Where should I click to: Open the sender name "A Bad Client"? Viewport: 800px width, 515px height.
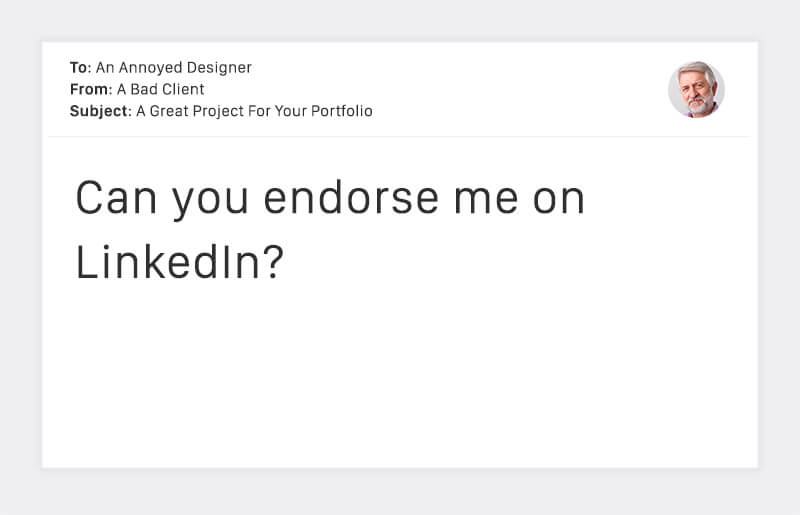click(x=161, y=90)
